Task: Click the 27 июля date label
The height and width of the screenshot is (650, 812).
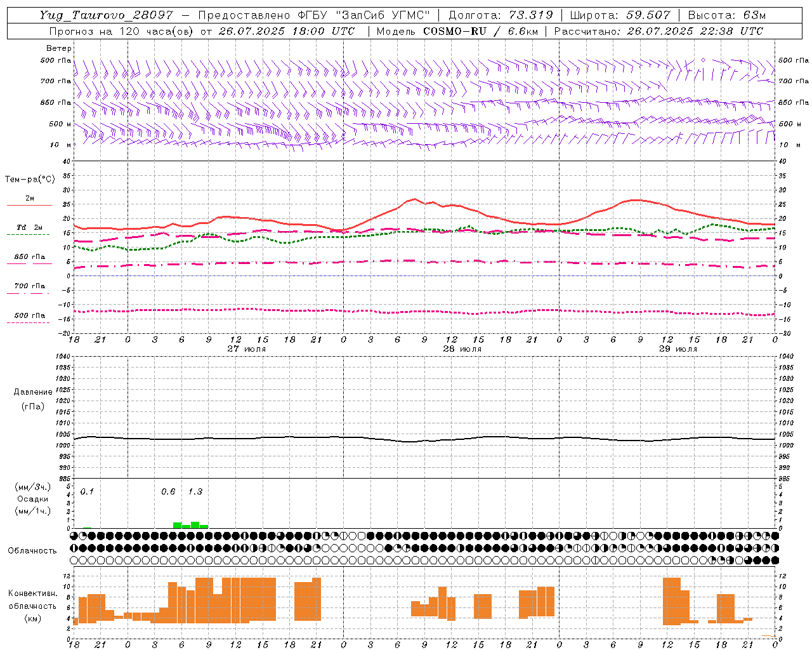Action: pos(247,348)
